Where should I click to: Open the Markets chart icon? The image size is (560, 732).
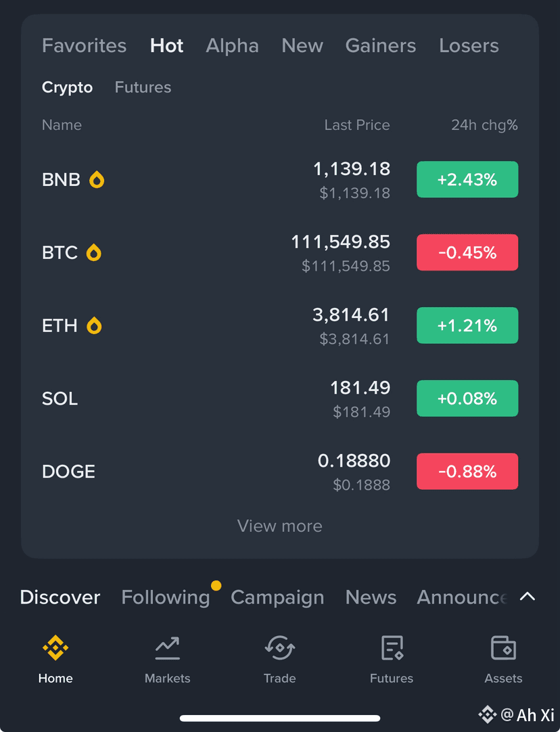click(x=168, y=648)
